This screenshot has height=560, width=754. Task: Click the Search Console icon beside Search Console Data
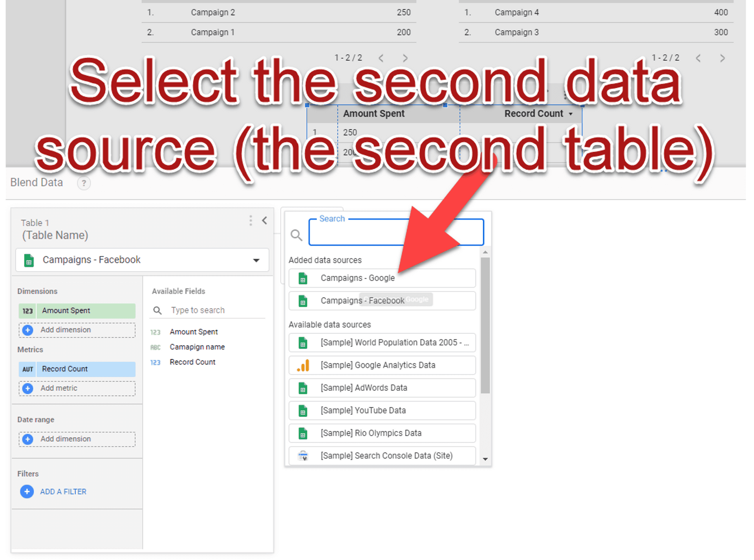click(303, 456)
